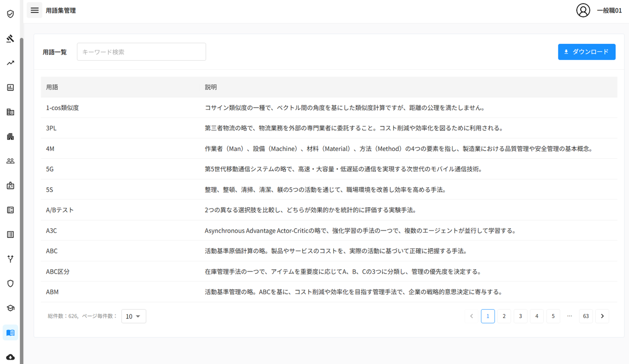The image size is (629, 364).
Task: Click the sidebar vertical scrollbar
Action: pyautogui.click(x=22, y=190)
